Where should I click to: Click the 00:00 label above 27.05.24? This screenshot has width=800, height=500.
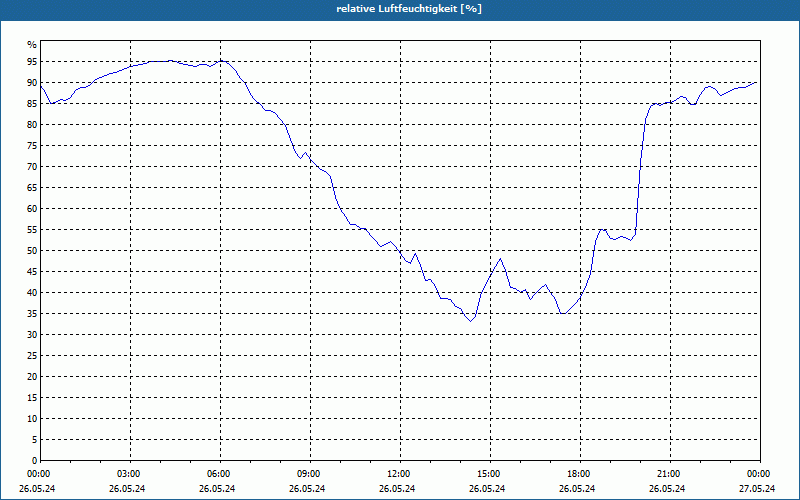point(760,474)
